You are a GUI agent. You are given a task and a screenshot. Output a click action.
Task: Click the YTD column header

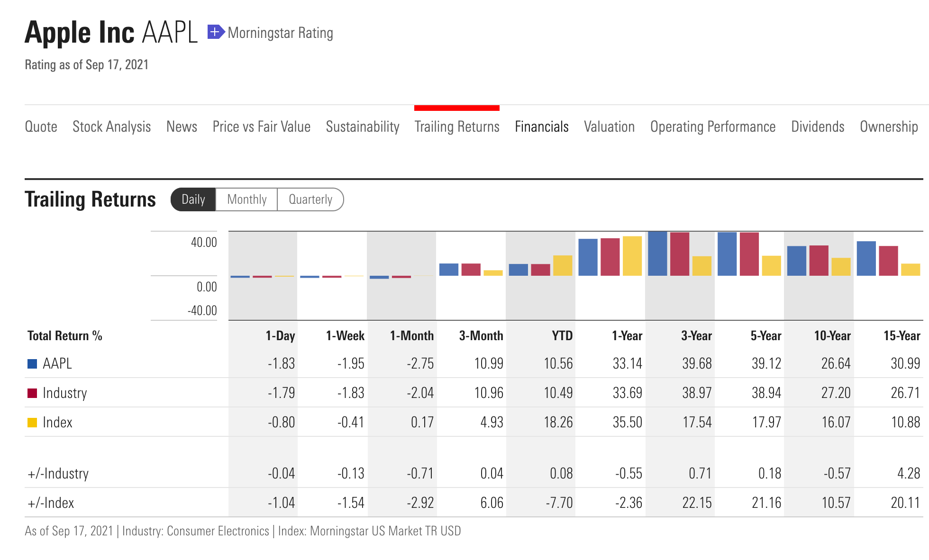click(x=562, y=335)
